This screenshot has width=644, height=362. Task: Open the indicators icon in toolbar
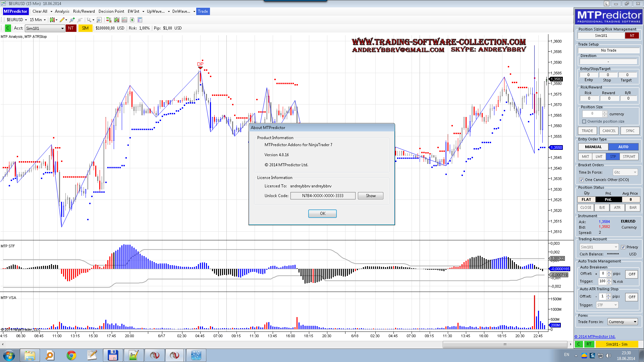pos(116,20)
